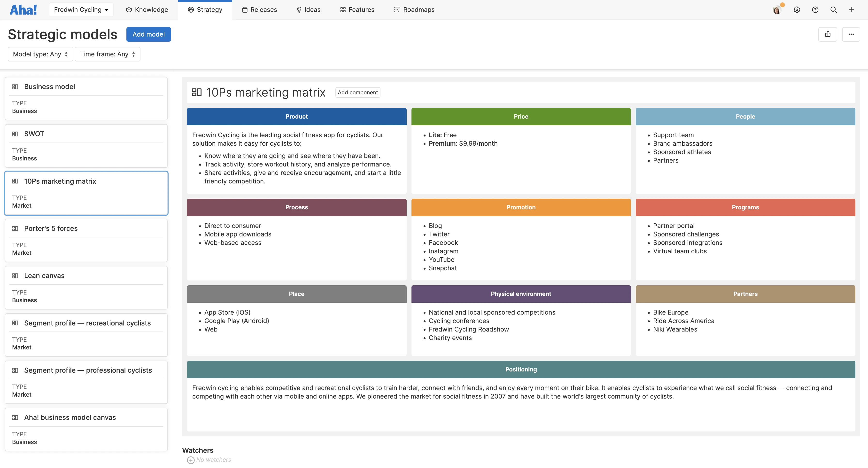868x468 pixels.
Task: Open the Lean canvas model card
Action: click(86, 287)
